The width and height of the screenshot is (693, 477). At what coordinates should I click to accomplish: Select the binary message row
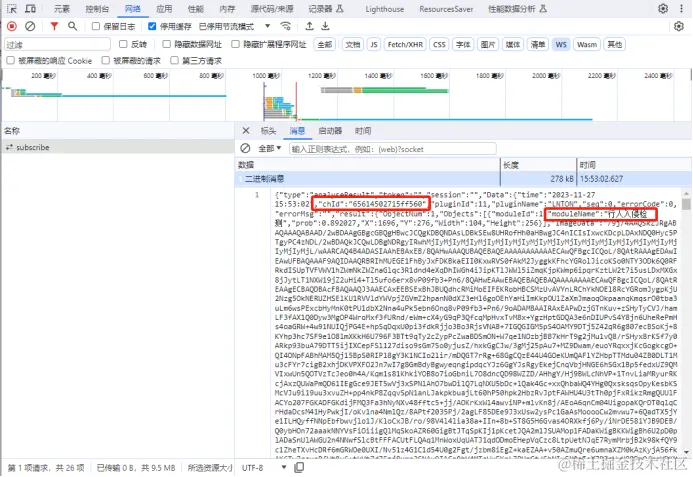click(x=463, y=179)
